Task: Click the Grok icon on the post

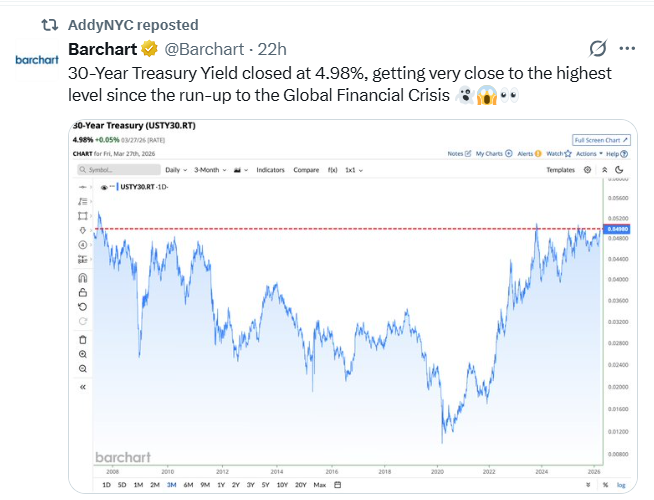Action: click(x=598, y=48)
